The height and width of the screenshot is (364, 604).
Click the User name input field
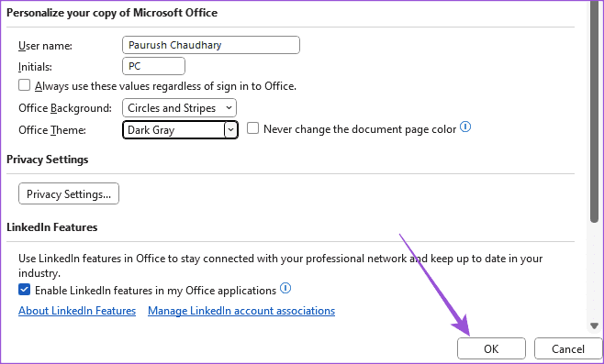211,45
